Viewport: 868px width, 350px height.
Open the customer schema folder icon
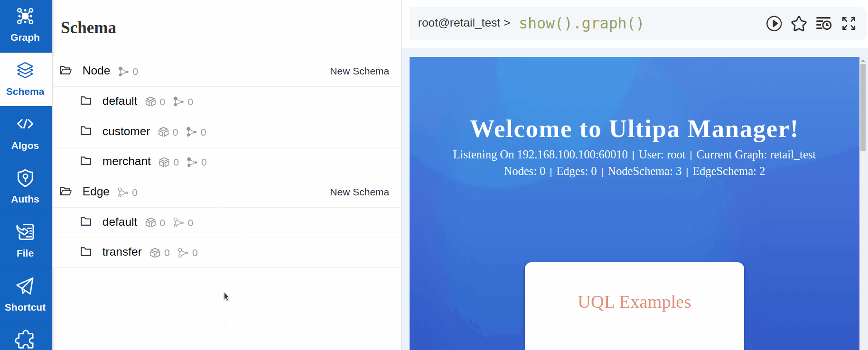(86, 131)
